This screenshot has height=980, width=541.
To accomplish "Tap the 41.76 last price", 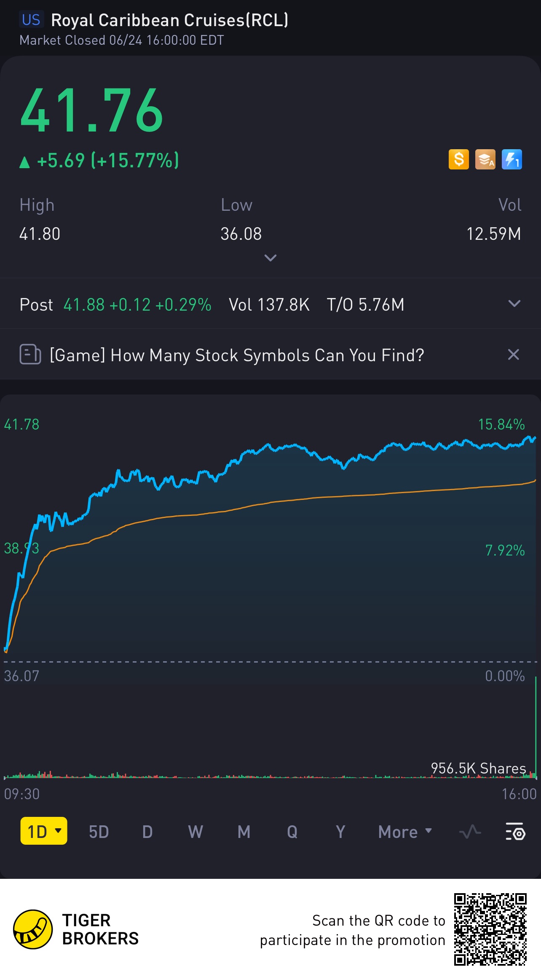I will coord(91,110).
